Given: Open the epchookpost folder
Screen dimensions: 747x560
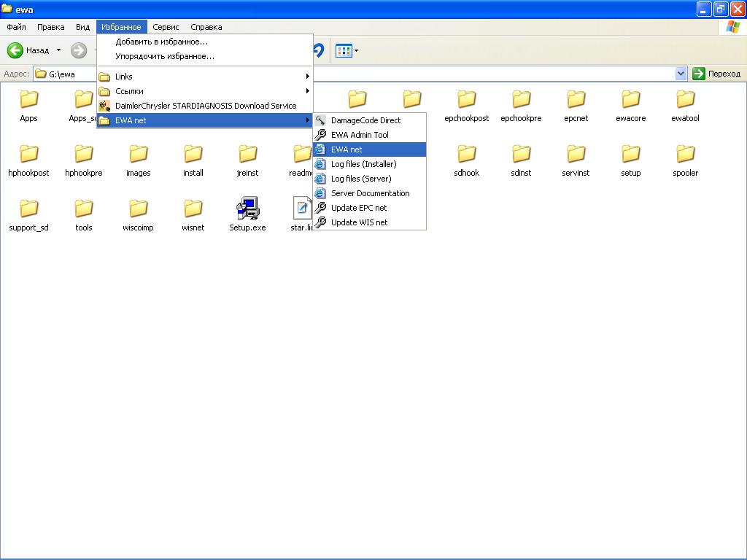Looking at the screenshot, I should [x=466, y=106].
